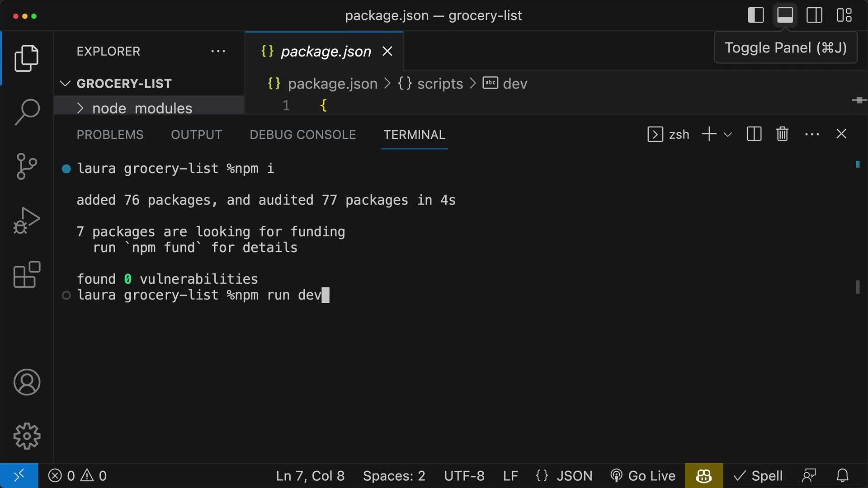Click Go Live in status bar
The image size is (868, 488).
coord(643,476)
